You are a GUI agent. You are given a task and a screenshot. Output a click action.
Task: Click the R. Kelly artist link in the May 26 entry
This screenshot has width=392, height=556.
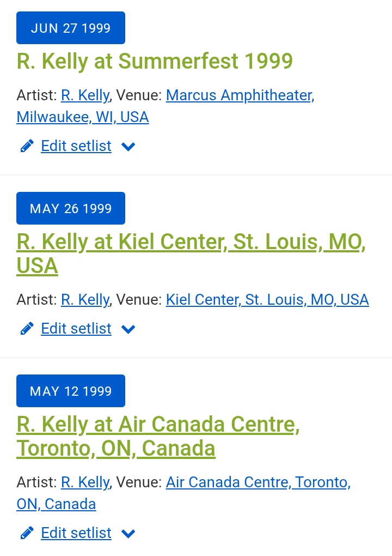pyautogui.click(x=85, y=300)
